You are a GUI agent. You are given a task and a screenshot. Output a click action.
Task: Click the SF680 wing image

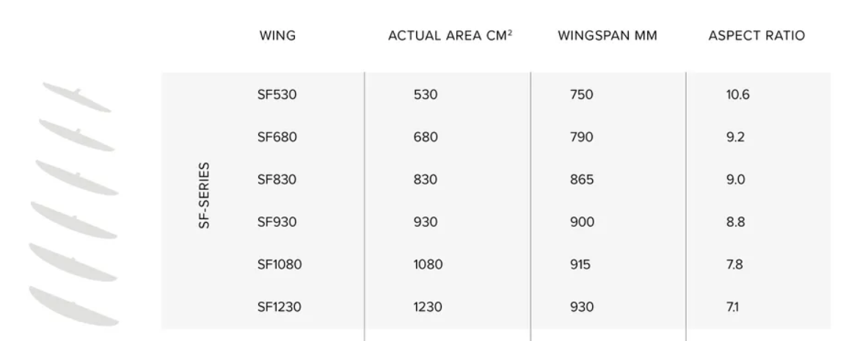tap(76, 135)
